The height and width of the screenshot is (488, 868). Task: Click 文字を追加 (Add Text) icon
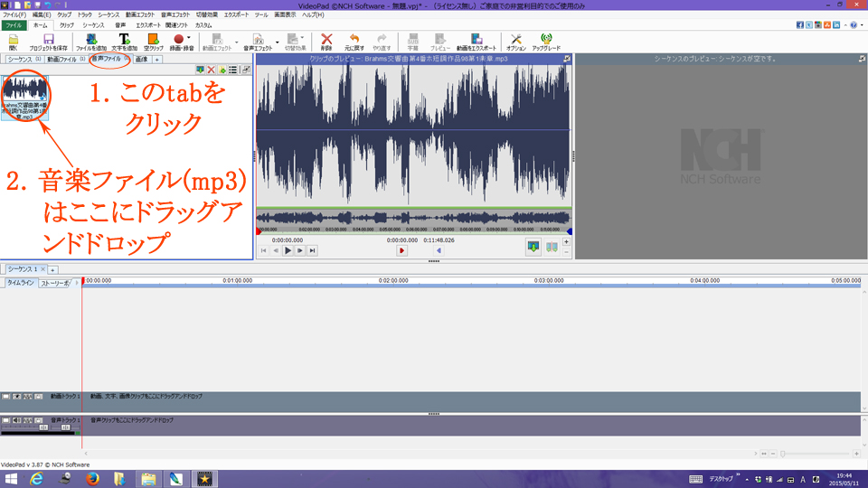124,39
